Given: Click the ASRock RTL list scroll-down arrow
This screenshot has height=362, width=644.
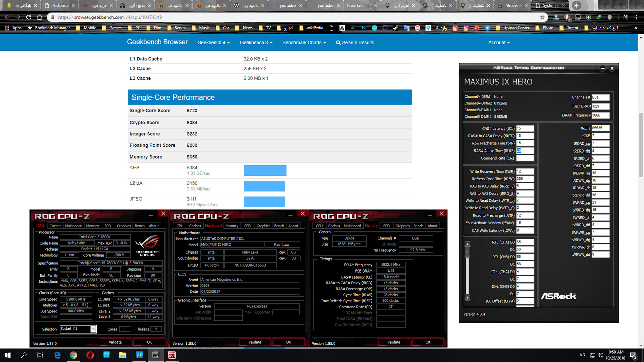Looking at the screenshot, I should click(467, 298).
